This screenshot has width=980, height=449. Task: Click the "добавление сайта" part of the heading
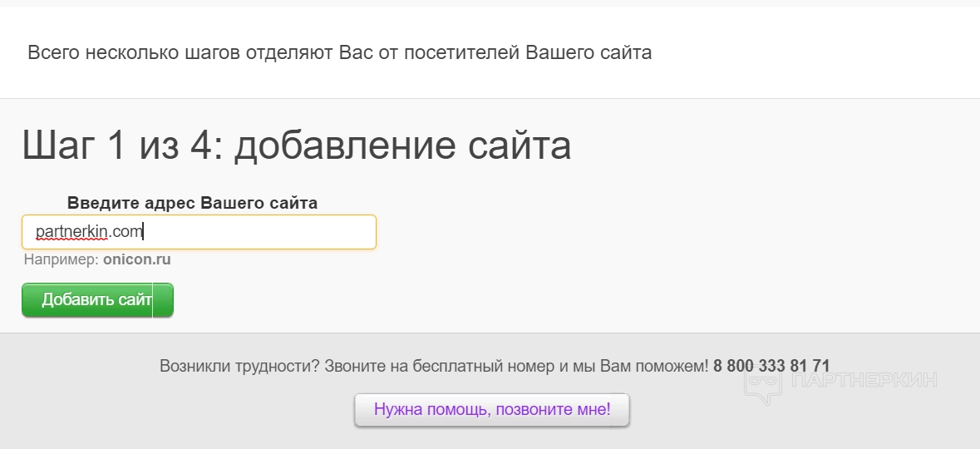402,146
